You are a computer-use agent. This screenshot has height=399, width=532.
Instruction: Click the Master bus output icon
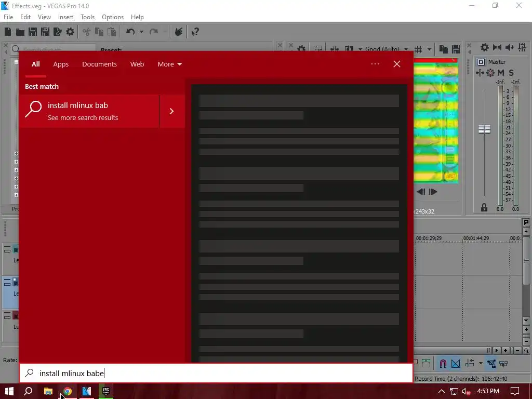pyautogui.click(x=481, y=62)
